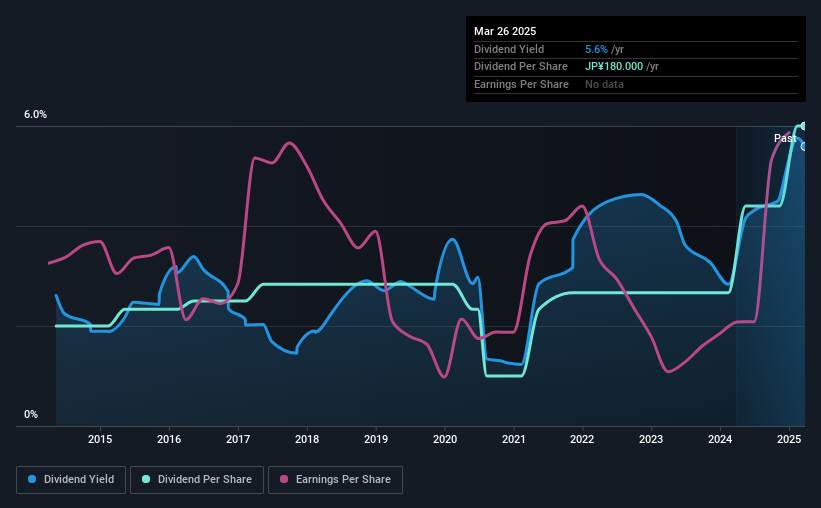821x508 pixels.
Task: Click the Past label on the chart
Action: pos(785,138)
